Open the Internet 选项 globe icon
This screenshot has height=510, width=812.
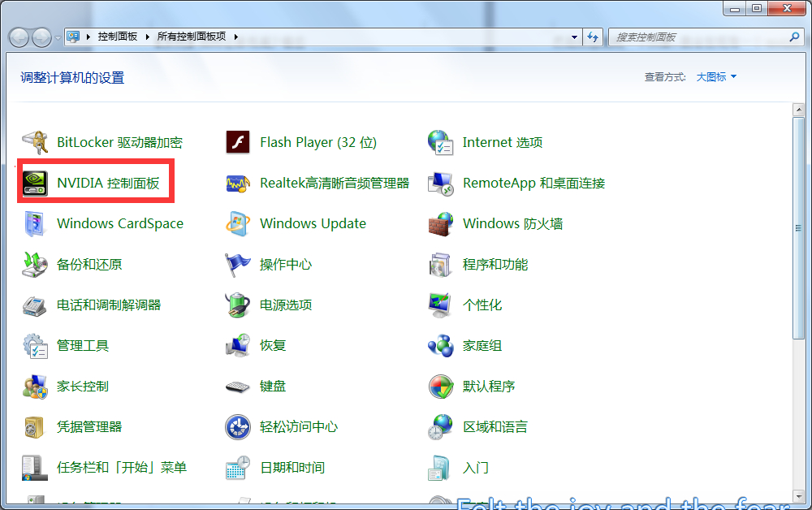coord(441,142)
